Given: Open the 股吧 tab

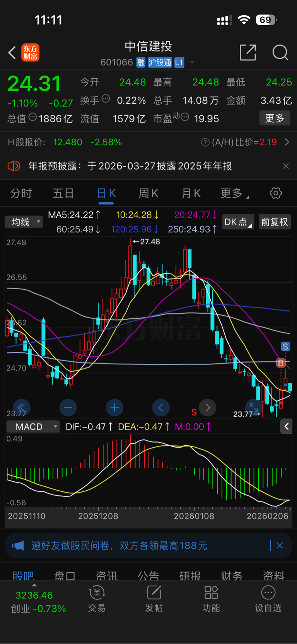Looking at the screenshot, I should click(x=23, y=575).
